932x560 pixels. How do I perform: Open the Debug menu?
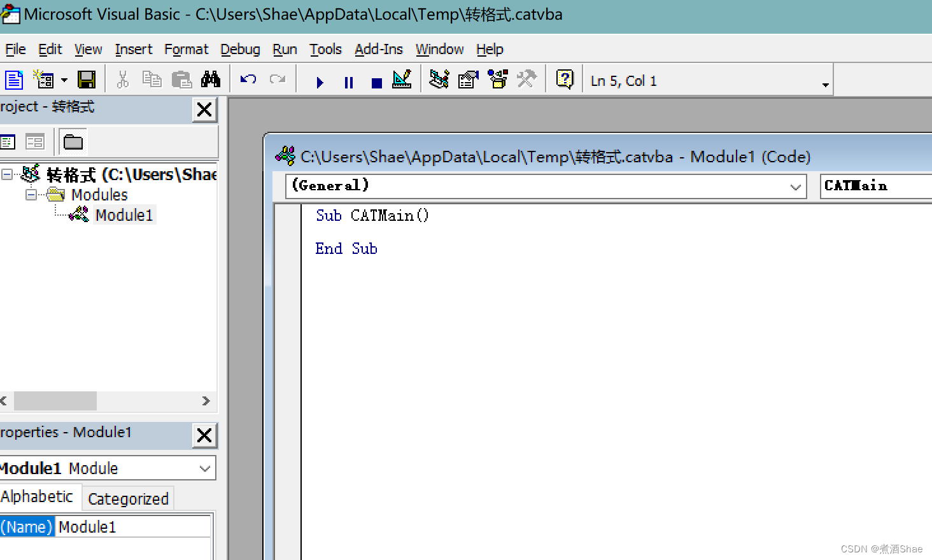241,49
